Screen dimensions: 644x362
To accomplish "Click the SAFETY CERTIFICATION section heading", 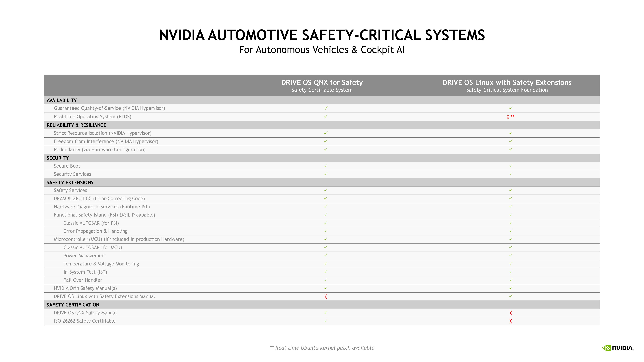I will tap(73, 305).
